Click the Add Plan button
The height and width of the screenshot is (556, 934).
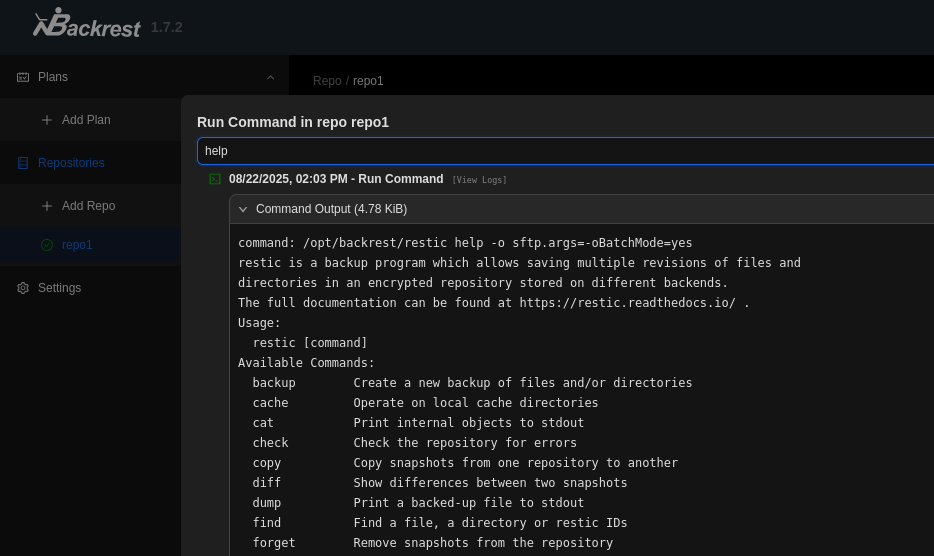[x=86, y=120]
